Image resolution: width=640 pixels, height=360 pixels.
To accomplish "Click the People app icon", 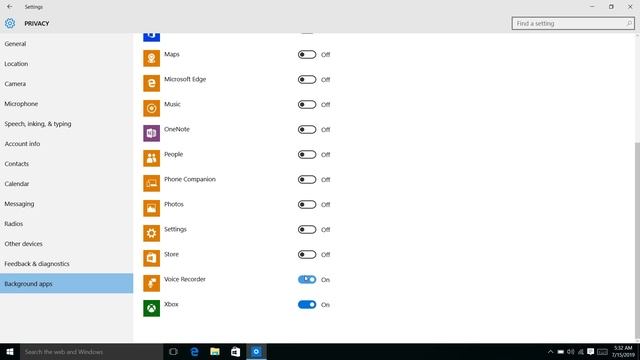I will (151, 158).
